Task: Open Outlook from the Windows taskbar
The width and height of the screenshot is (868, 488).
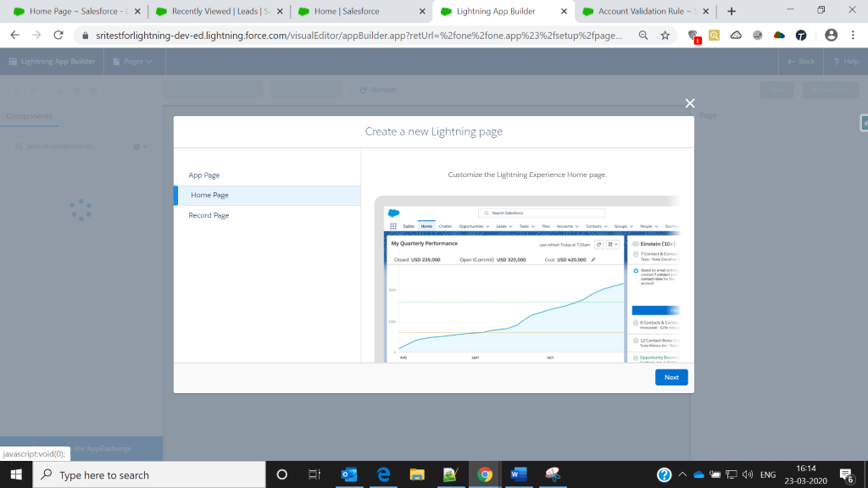Action: click(348, 474)
